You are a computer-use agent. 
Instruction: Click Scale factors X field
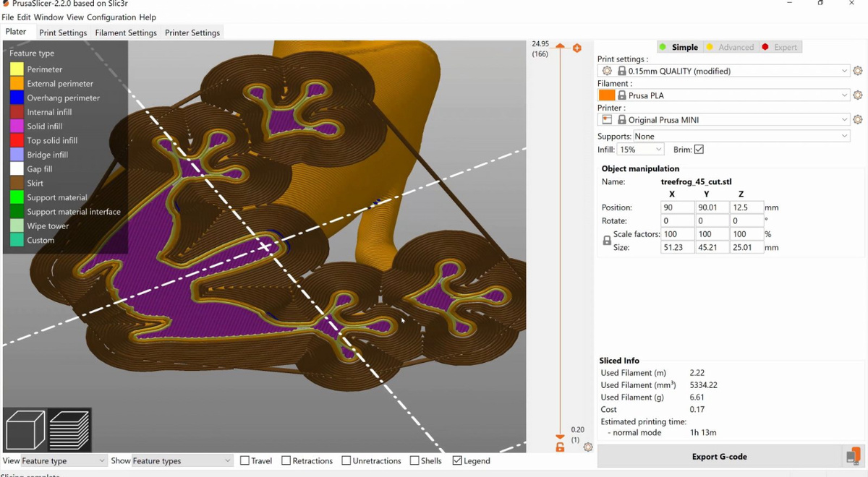(677, 234)
